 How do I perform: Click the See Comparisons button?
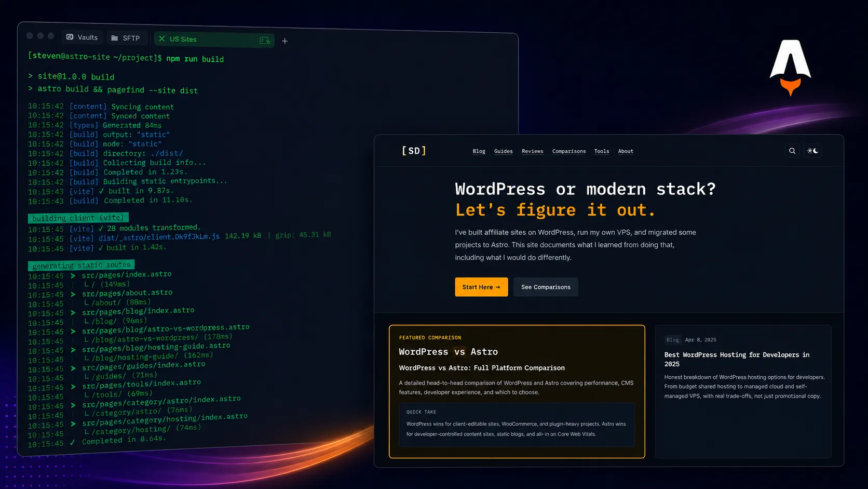pos(546,287)
